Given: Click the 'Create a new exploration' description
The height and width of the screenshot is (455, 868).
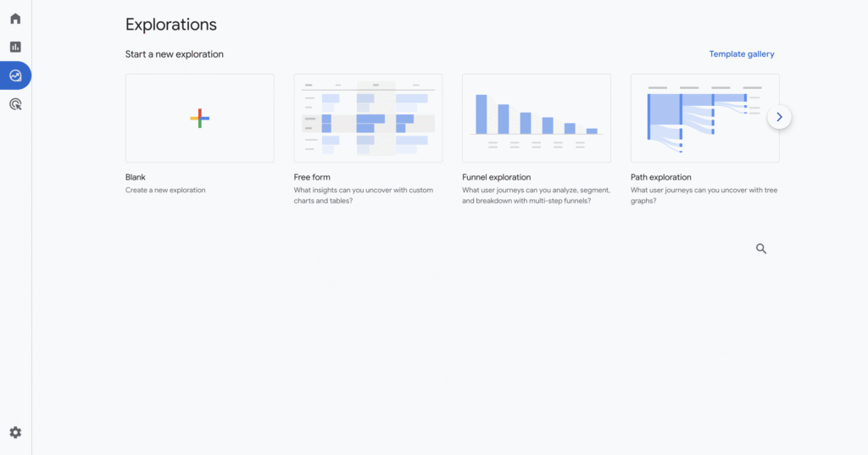Looking at the screenshot, I should click(x=165, y=191).
